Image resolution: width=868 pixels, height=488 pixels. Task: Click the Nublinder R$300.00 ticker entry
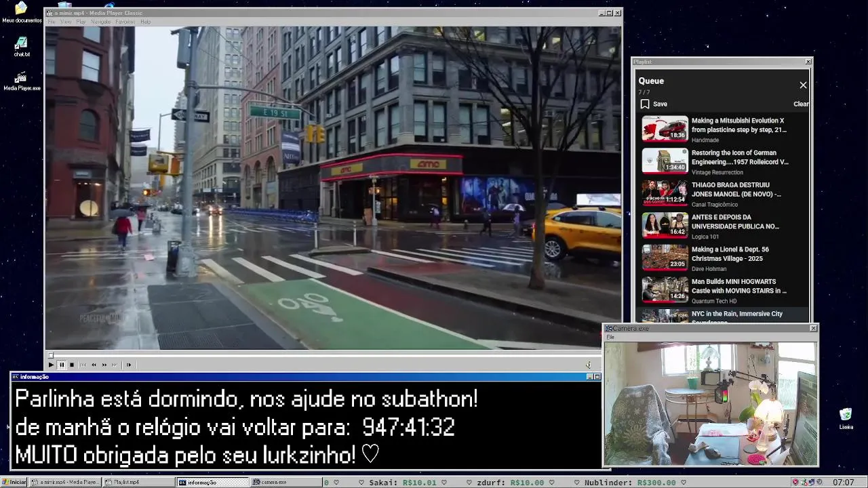[x=630, y=483]
